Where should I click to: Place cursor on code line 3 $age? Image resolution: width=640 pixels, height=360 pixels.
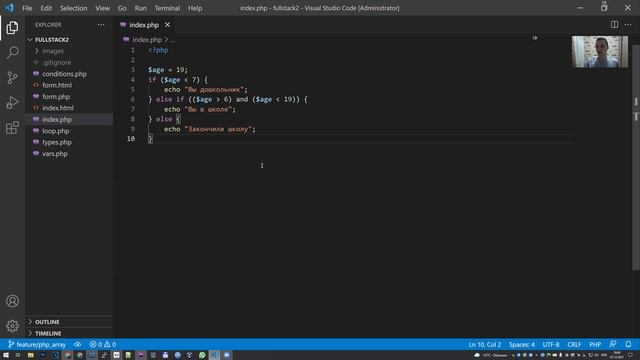pyautogui.click(x=156, y=70)
